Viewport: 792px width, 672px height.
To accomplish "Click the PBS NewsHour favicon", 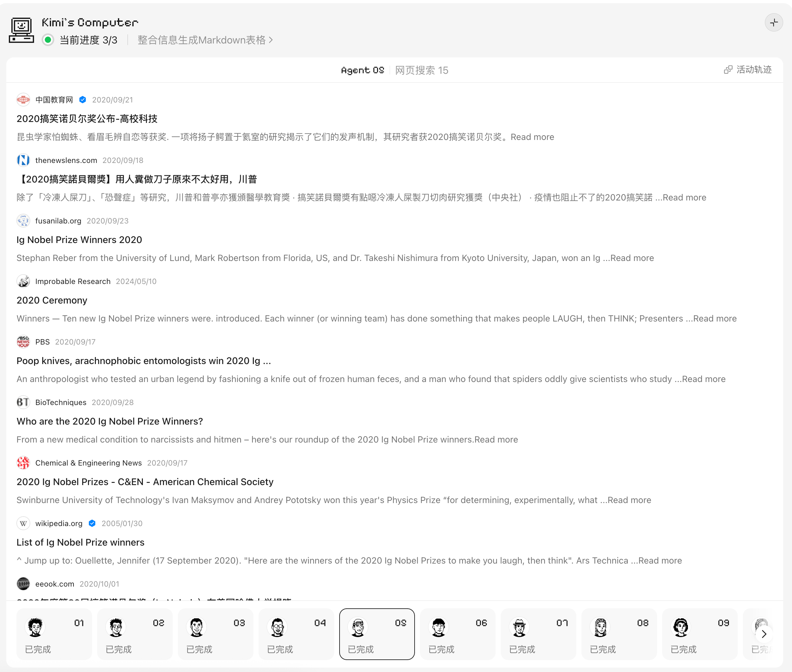I will 23,342.
